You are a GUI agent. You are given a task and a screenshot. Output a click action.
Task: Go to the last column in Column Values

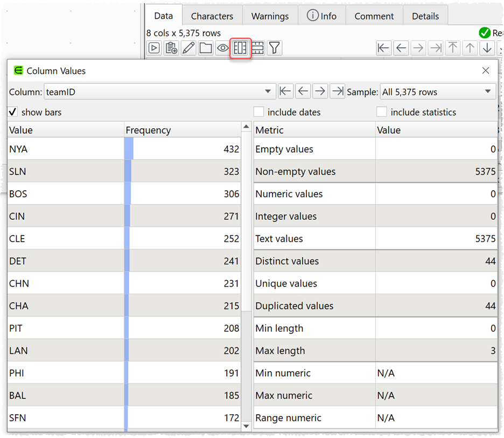click(338, 92)
